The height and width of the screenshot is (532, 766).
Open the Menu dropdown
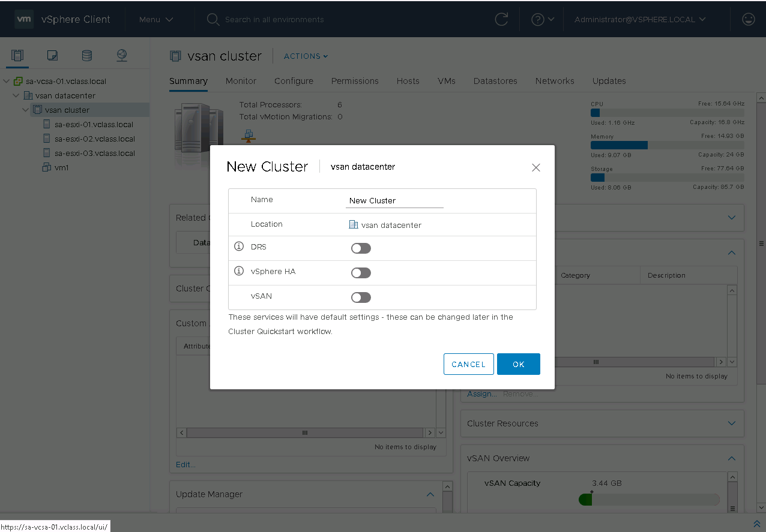point(156,19)
